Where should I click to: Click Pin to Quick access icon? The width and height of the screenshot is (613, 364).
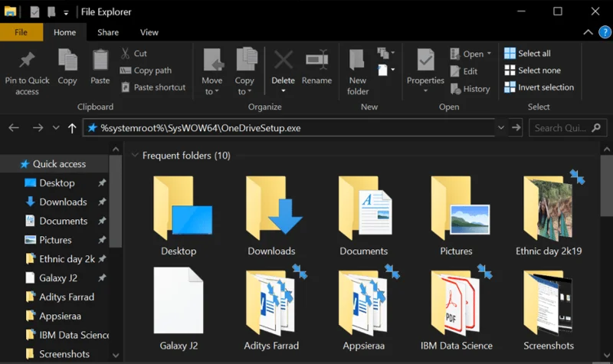[x=27, y=60]
